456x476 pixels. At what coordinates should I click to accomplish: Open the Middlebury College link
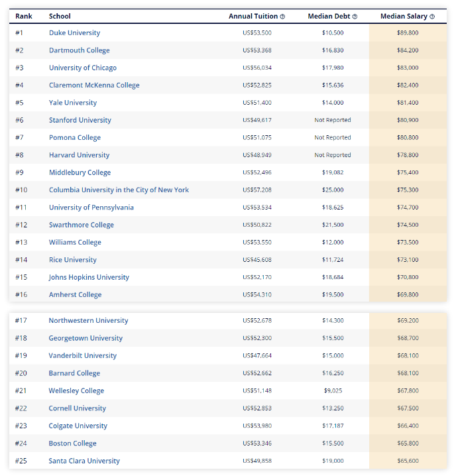(x=80, y=172)
